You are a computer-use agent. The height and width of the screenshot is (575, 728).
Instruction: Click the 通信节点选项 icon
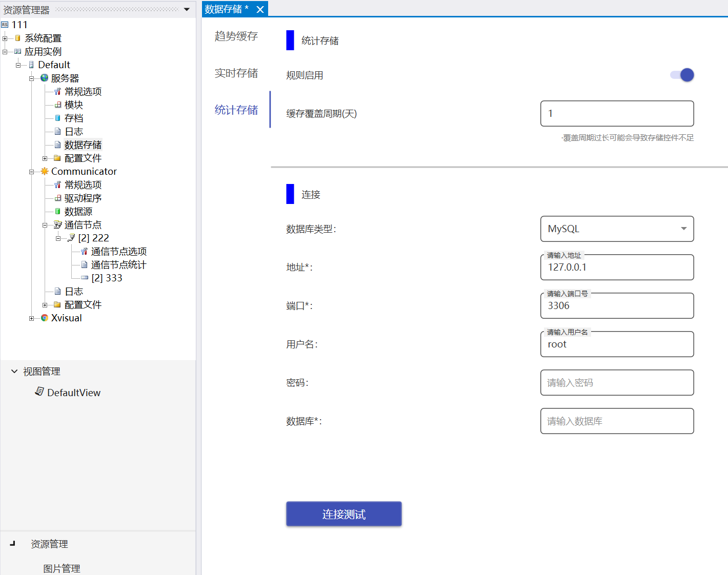click(x=85, y=251)
